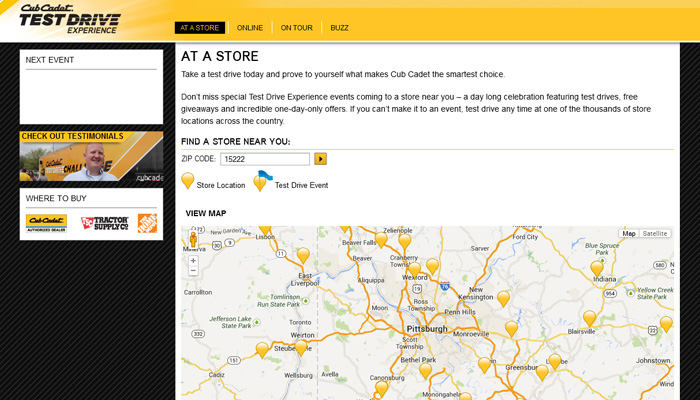Go to the ON TOUR tab
700x400 pixels.
point(296,28)
